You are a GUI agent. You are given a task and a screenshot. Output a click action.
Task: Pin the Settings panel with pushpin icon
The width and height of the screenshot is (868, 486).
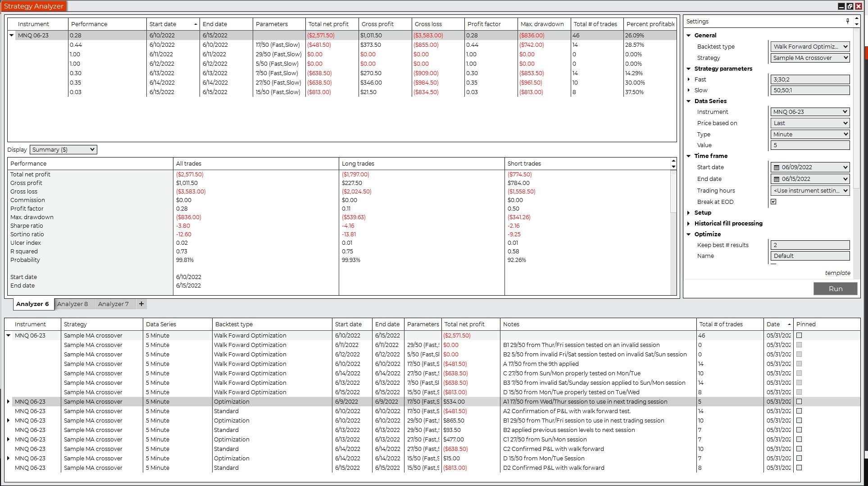pyautogui.click(x=848, y=21)
